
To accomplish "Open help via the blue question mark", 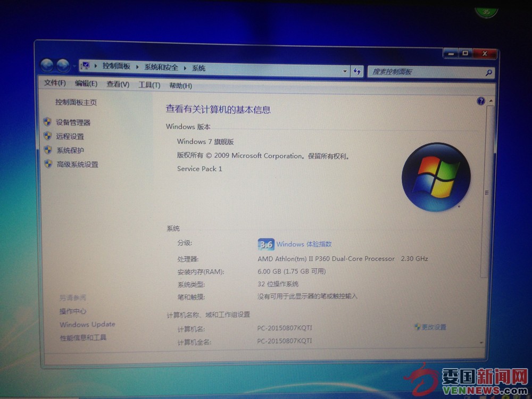I will [x=480, y=101].
